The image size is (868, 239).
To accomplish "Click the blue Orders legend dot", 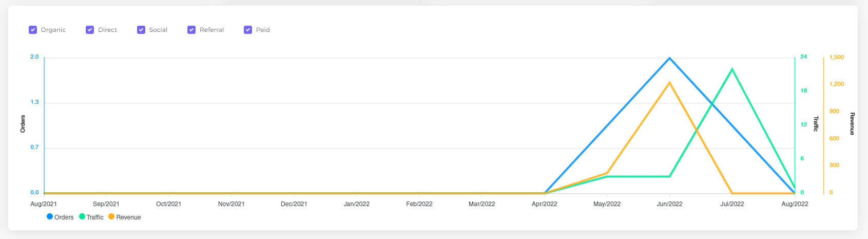I will tap(50, 217).
